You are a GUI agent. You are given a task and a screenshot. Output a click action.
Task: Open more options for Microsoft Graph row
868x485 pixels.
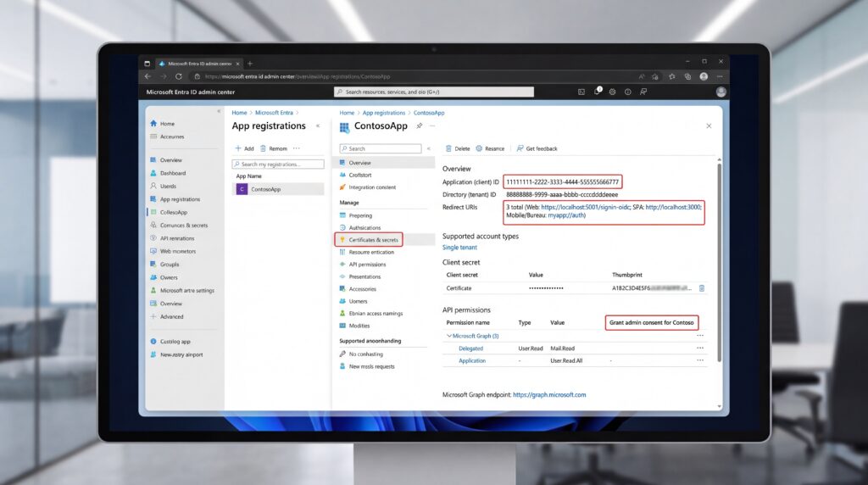(700, 336)
